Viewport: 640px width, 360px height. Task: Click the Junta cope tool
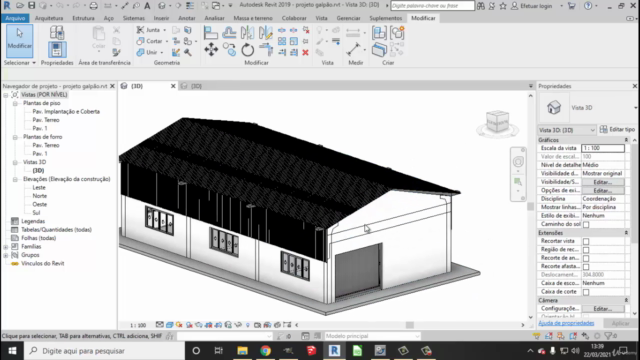click(150, 30)
